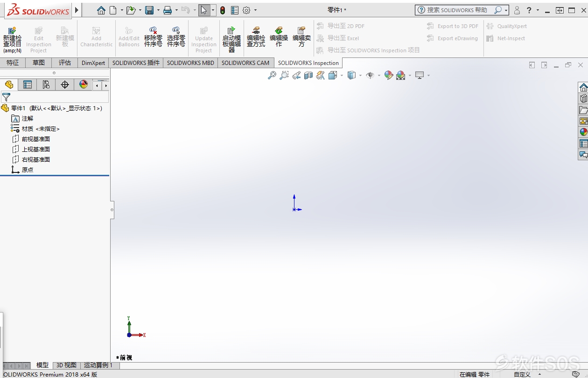Image resolution: width=588 pixels, height=378 pixels.
Task: Click Zoom to Fit in the view toolbar
Action: pos(272,75)
